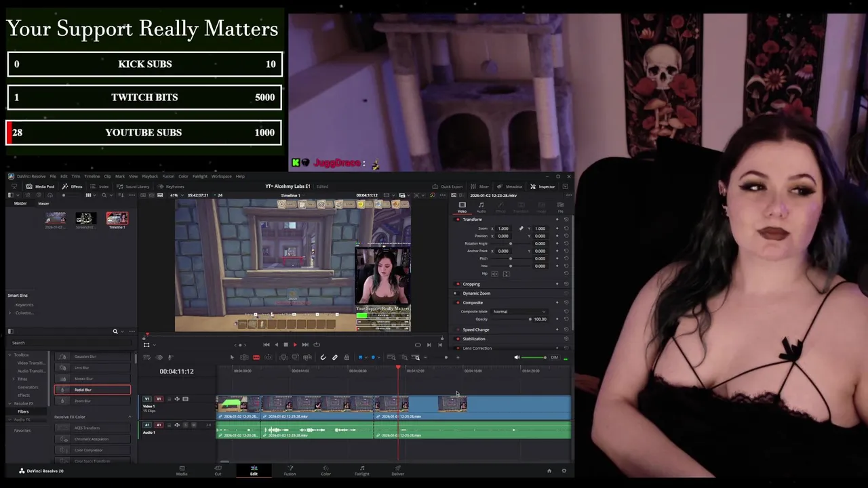Select the Blade edit mode tool
The width and height of the screenshot is (868, 488).
[256, 357]
